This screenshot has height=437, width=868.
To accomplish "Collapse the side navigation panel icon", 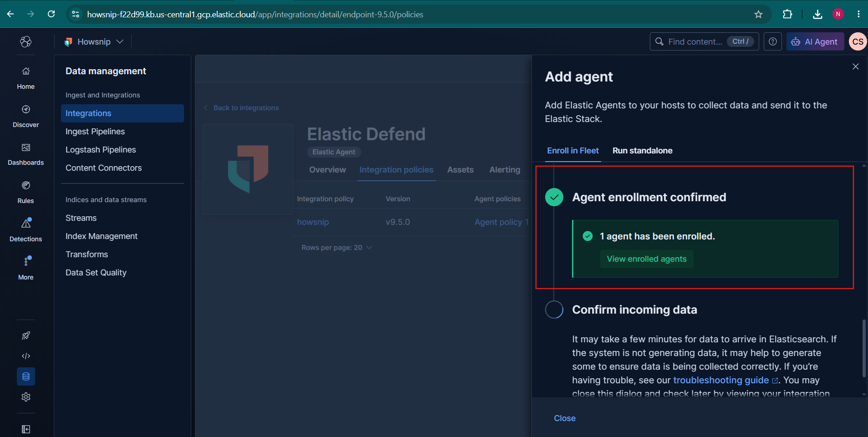I will [x=26, y=429].
